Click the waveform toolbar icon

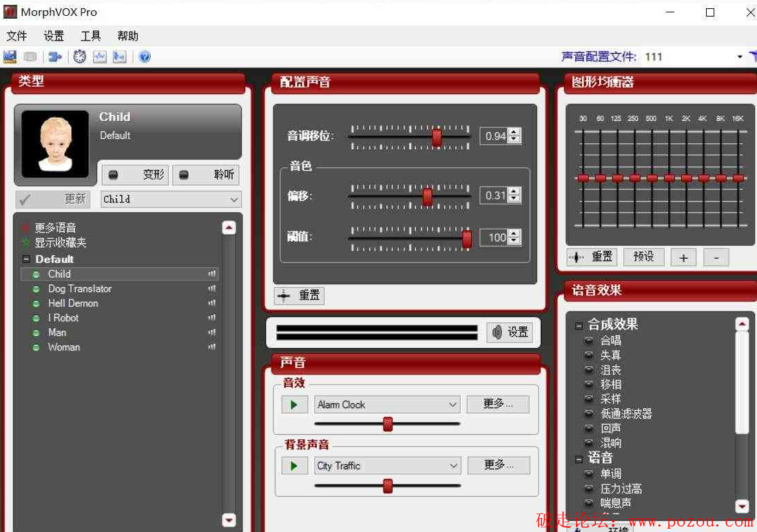99,57
